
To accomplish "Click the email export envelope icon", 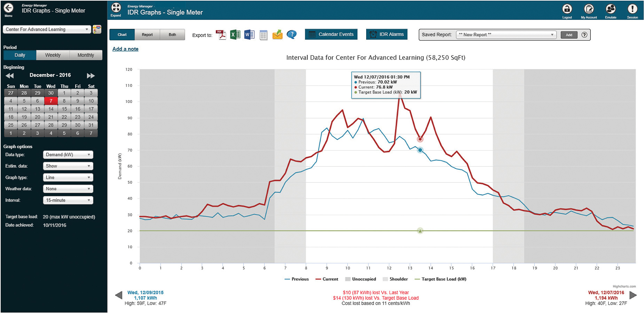I will click(277, 35).
